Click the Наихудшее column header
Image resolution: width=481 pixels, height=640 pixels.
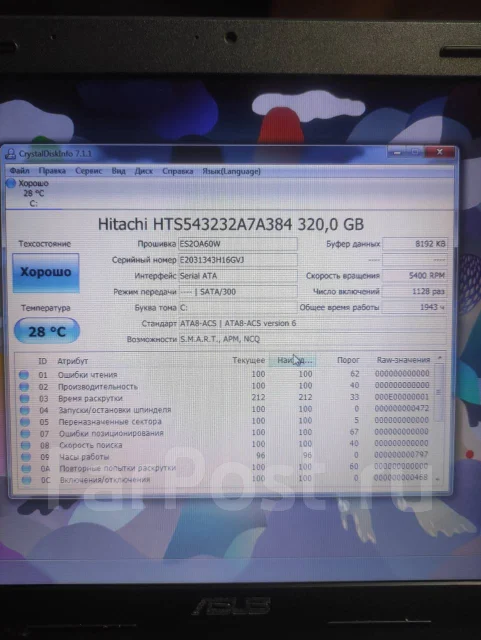(x=294, y=360)
